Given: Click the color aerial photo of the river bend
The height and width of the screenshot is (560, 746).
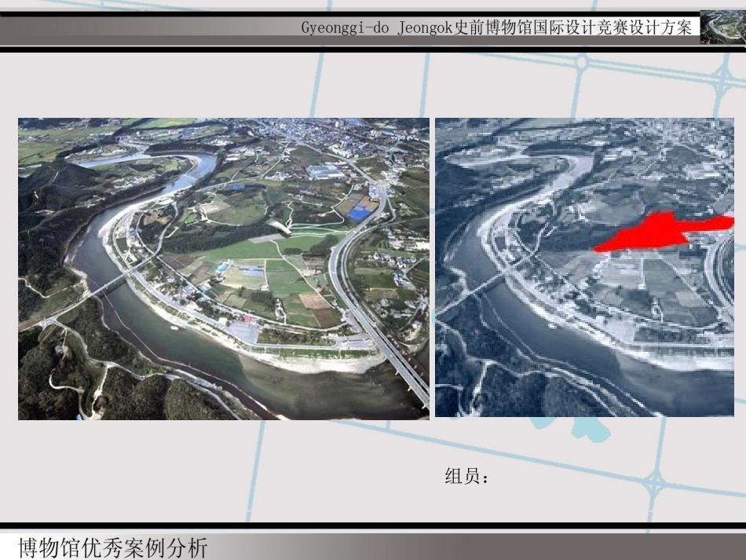Looking at the screenshot, I should pos(224,269).
